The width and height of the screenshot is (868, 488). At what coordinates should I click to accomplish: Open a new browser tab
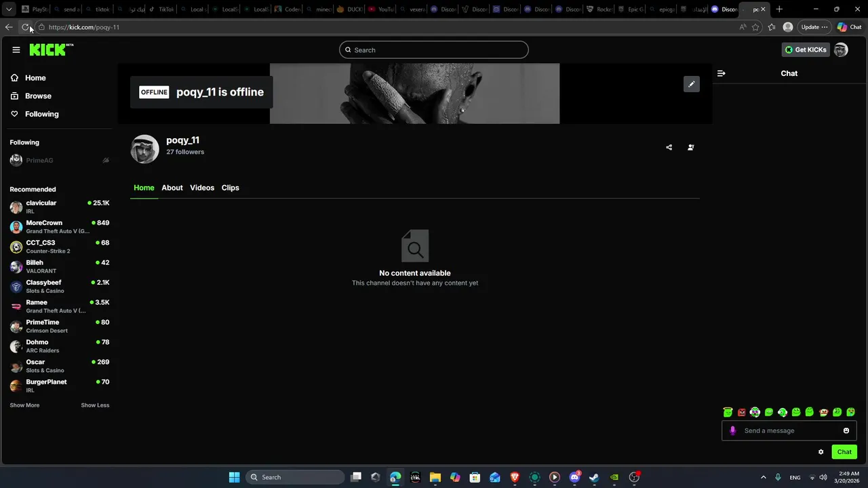click(779, 9)
